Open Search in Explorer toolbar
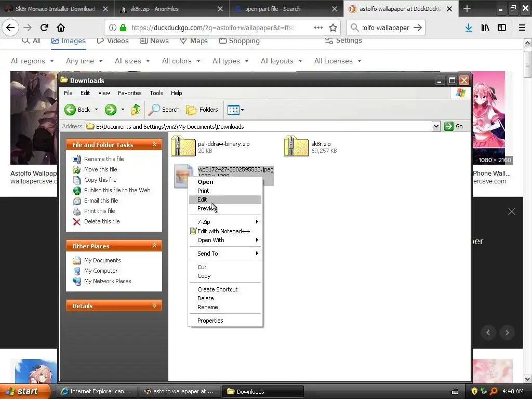532x399 pixels. click(164, 110)
